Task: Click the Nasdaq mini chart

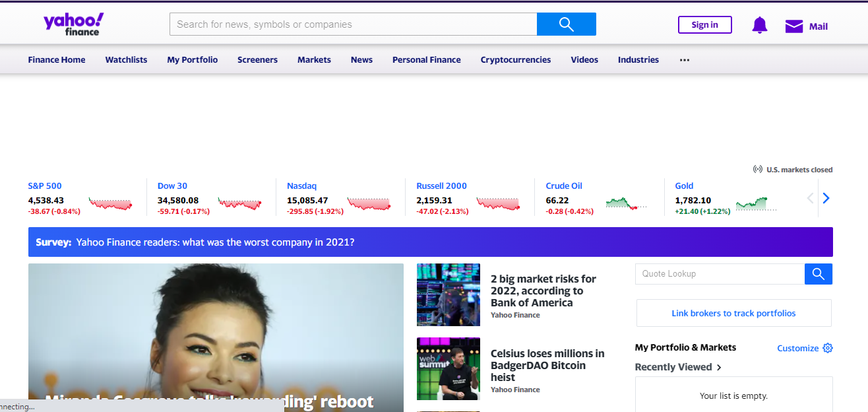Action: point(369,203)
